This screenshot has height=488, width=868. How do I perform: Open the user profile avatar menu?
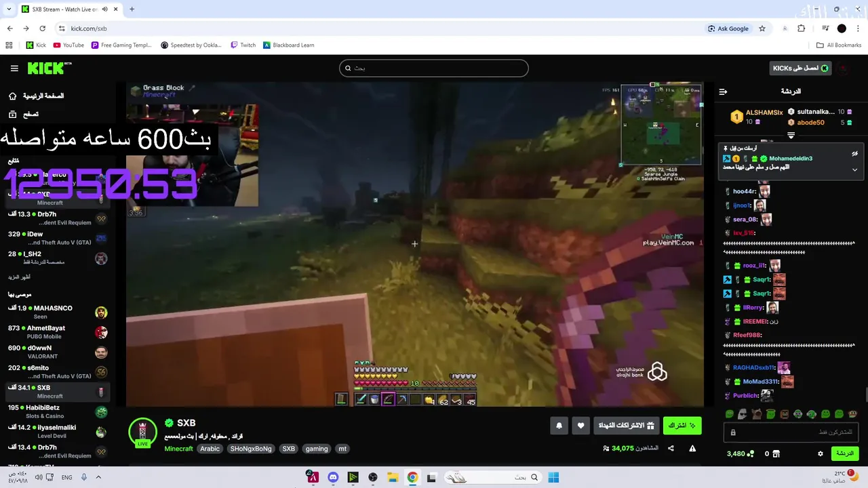click(x=844, y=68)
